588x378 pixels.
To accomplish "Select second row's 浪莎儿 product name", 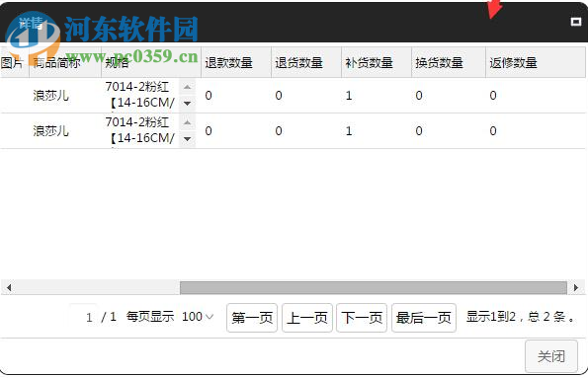I will point(51,131).
